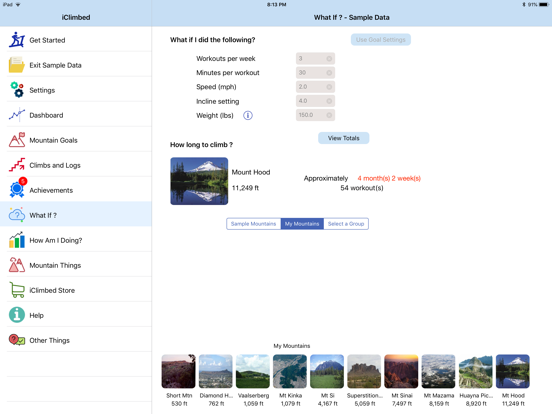552x414 pixels.
Task: Select Mt Si thumbnail
Action: (x=327, y=371)
